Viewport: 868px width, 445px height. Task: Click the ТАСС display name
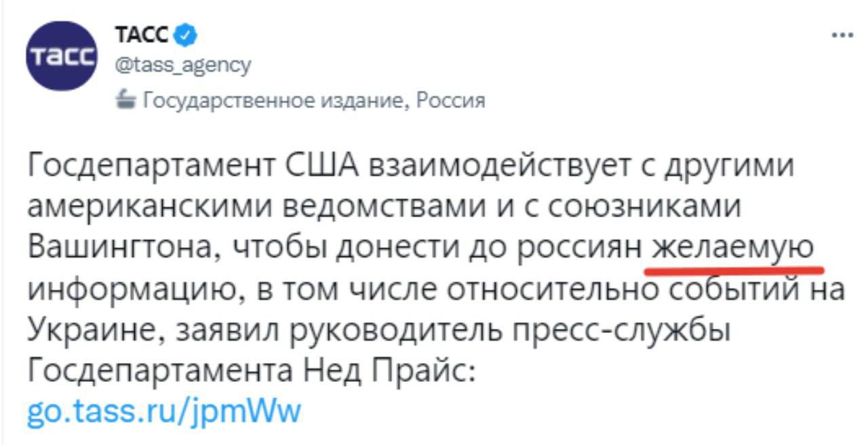click(x=144, y=33)
